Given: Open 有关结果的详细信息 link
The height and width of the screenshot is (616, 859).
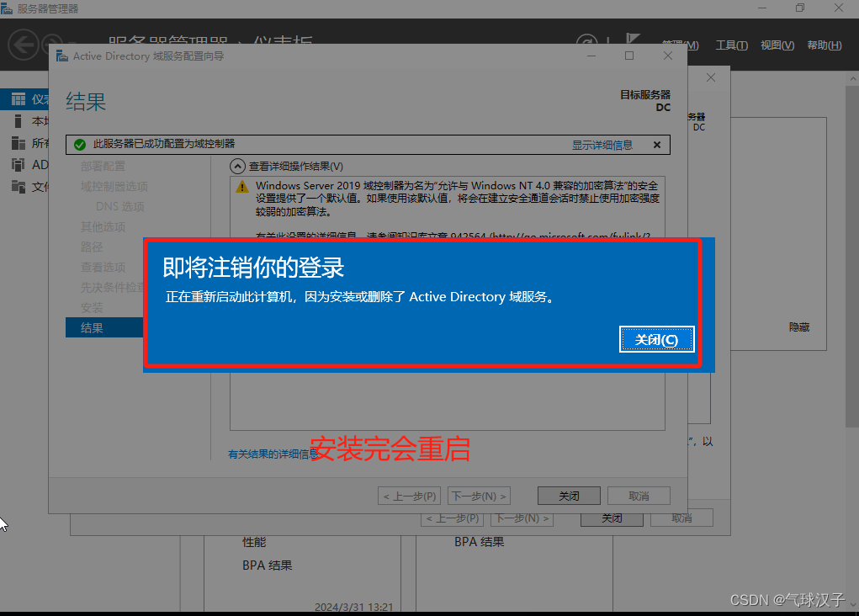Looking at the screenshot, I should coord(273,454).
